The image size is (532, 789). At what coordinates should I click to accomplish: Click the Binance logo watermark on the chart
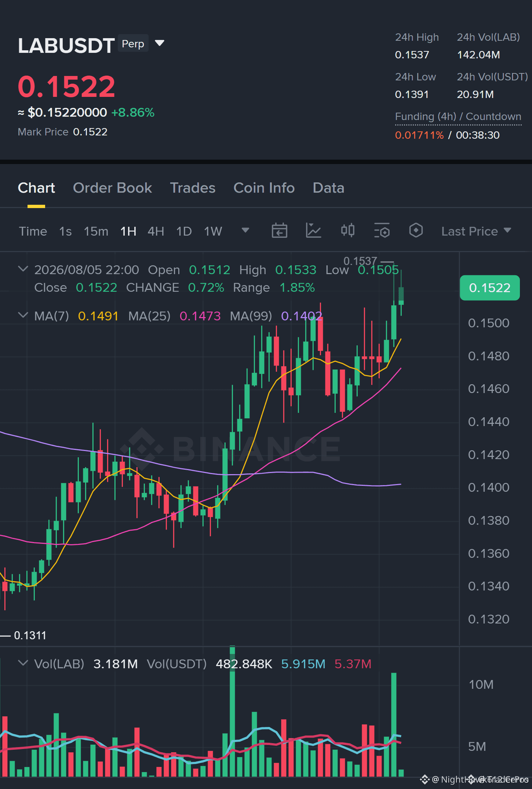pos(230,449)
